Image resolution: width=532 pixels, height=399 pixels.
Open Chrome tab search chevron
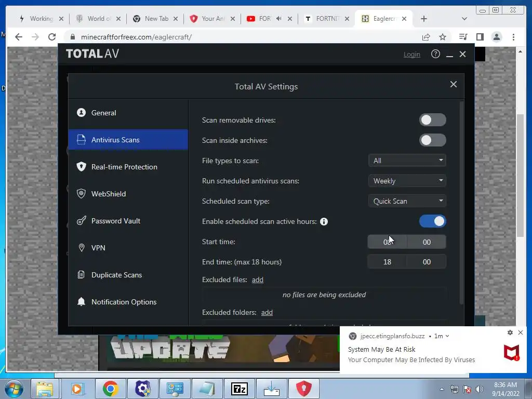[464, 19]
